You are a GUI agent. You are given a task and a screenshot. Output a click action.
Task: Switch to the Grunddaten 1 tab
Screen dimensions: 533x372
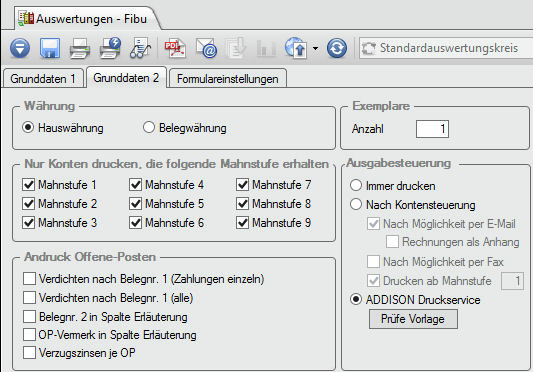43,79
